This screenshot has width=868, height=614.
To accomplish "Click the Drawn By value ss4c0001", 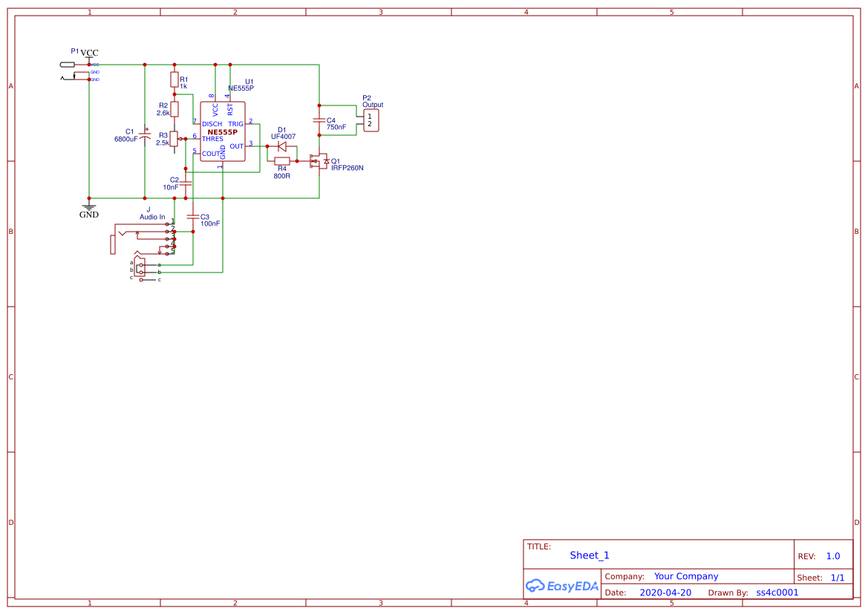I will click(777, 592).
